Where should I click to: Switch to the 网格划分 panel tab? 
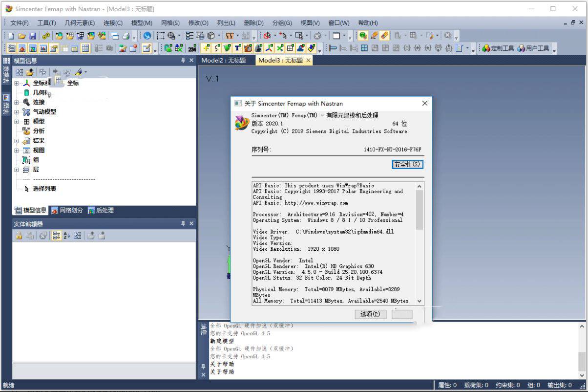point(67,210)
